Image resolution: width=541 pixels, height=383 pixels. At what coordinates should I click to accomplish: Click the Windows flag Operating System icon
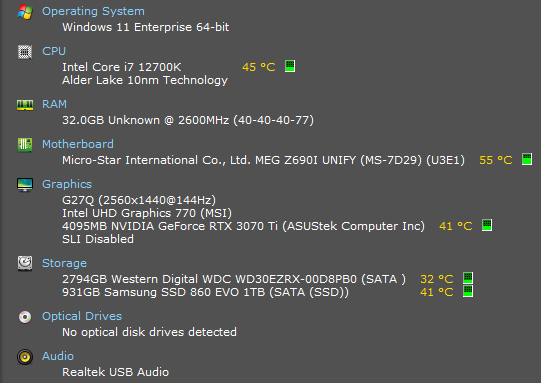click(25, 12)
